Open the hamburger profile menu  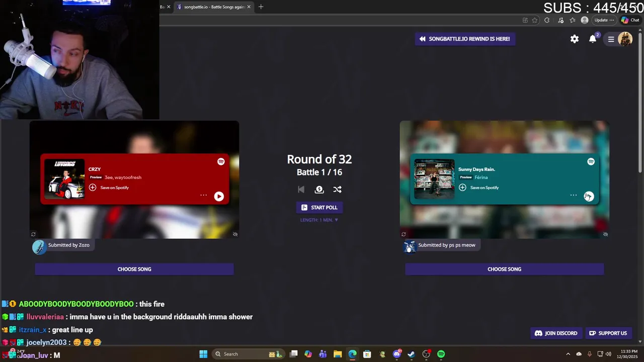pos(611,39)
